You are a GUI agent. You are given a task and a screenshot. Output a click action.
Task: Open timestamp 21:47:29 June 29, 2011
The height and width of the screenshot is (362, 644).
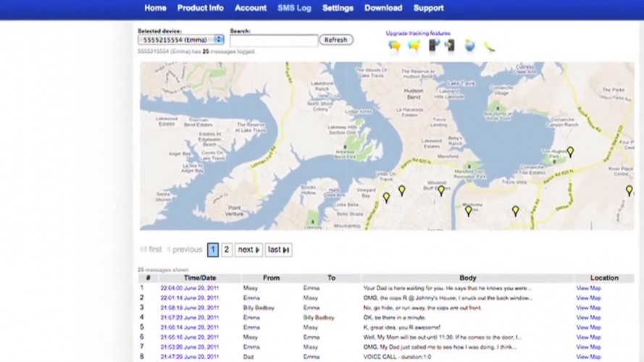189,357
